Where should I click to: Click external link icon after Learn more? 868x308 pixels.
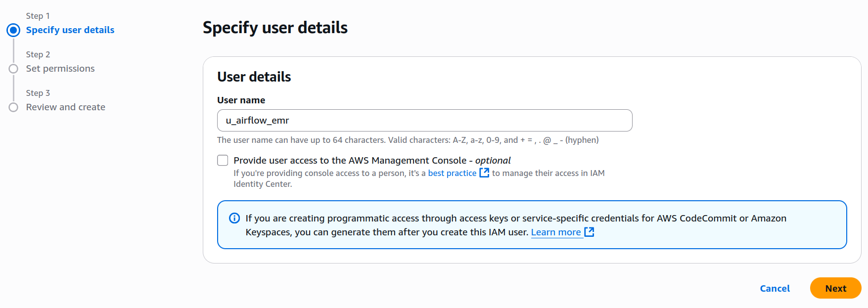tap(589, 232)
